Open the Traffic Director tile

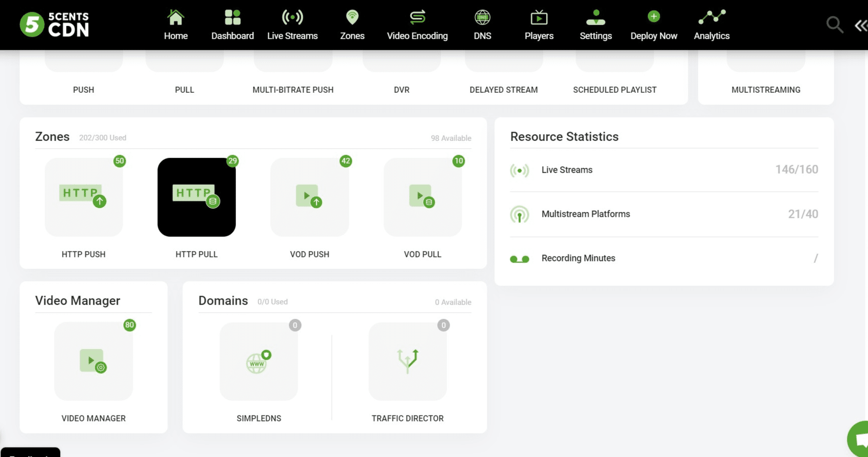coord(408,361)
